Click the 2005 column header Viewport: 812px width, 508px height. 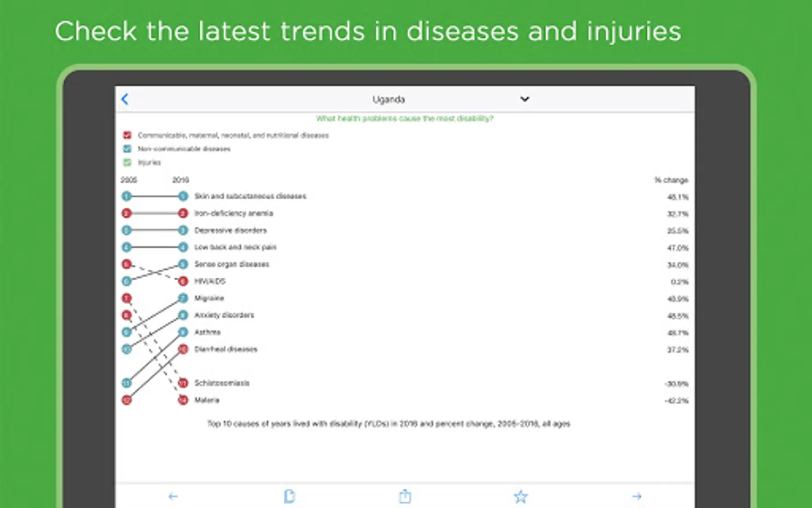(x=129, y=179)
